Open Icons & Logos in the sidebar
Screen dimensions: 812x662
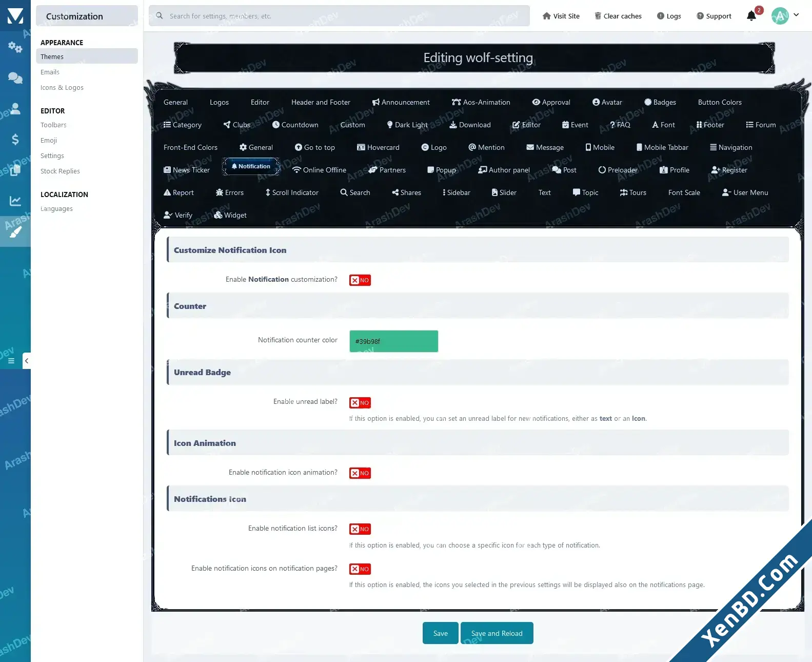[62, 87]
